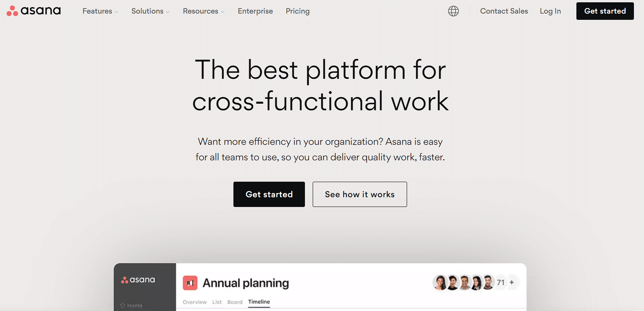Click See how it works
This screenshot has width=644, height=311.
pyautogui.click(x=359, y=194)
